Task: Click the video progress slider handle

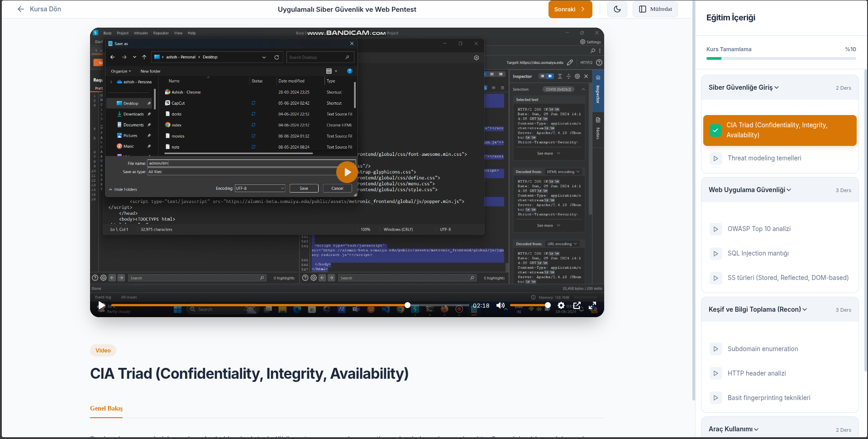Action: (407, 305)
